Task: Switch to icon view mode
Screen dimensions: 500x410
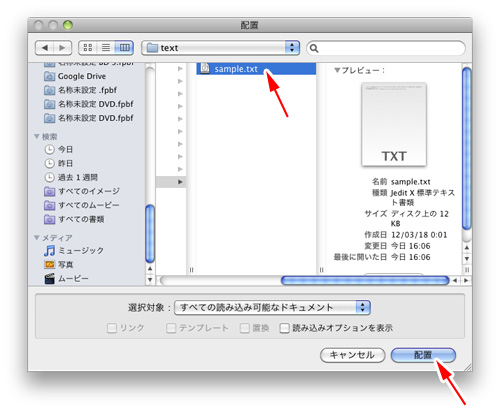Action: 88,48
